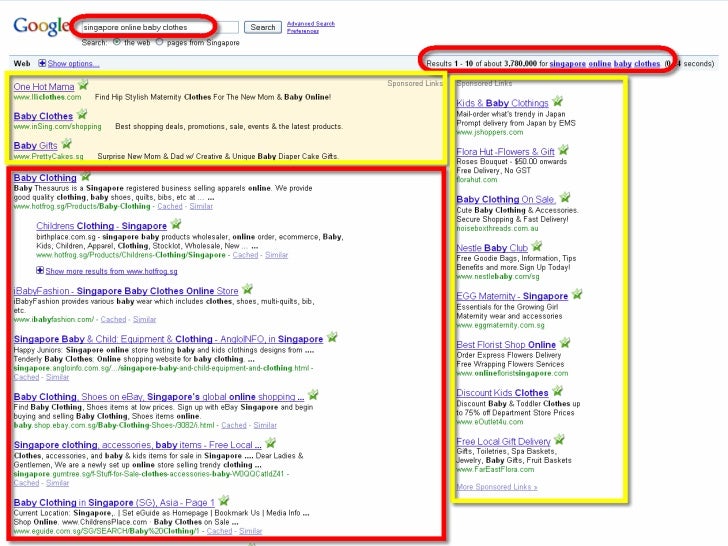Star the Baby Clothing hotfrog result
728x546 pixels.
tap(85, 176)
